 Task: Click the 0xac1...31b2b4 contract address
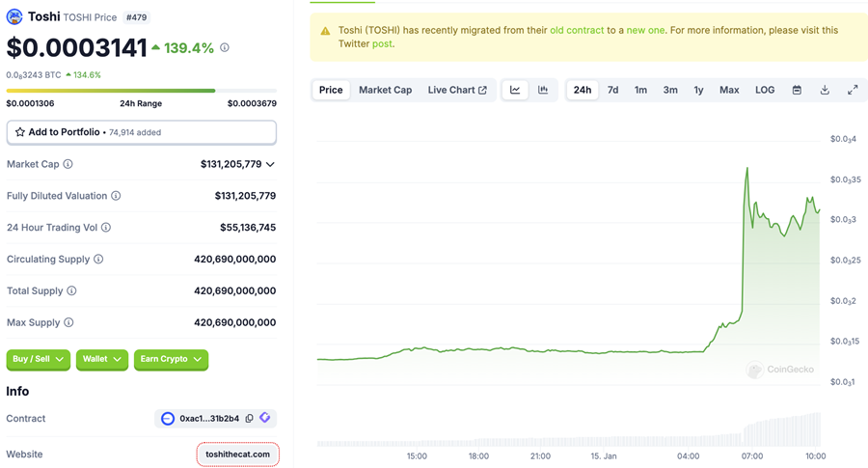(209, 418)
